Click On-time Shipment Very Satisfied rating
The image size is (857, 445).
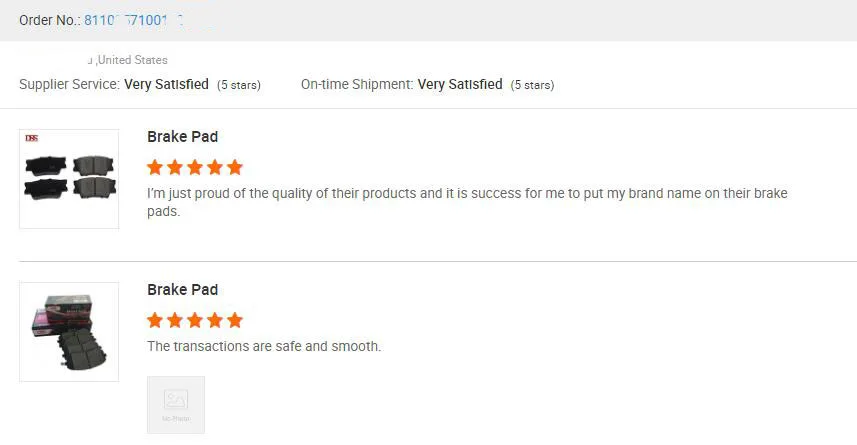point(460,85)
